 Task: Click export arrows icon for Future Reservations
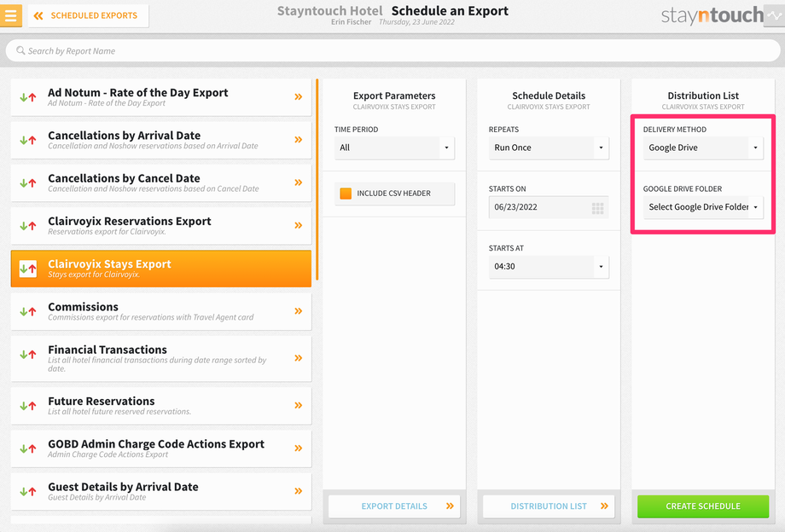28,406
